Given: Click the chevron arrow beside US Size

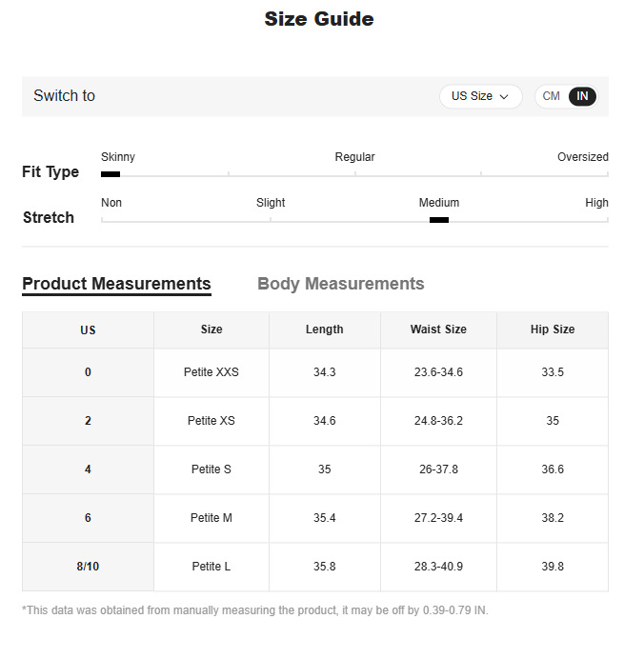Looking at the screenshot, I should pyautogui.click(x=504, y=97).
